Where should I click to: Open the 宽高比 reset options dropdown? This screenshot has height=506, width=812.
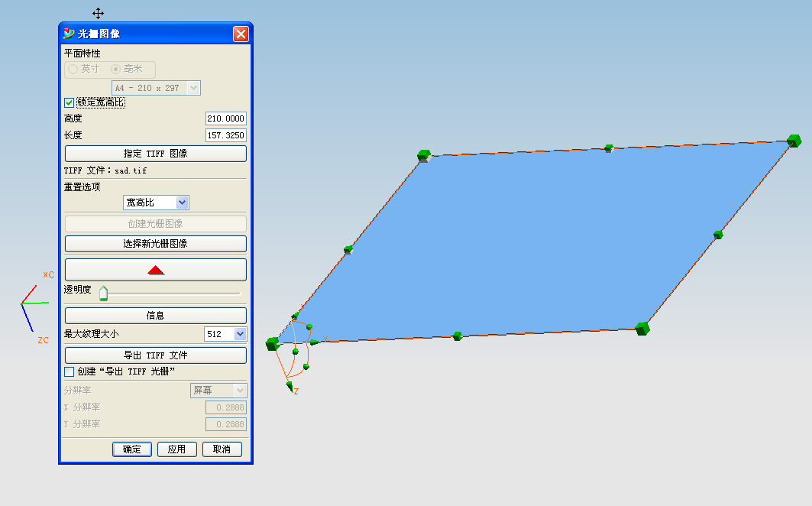click(x=182, y=203)
